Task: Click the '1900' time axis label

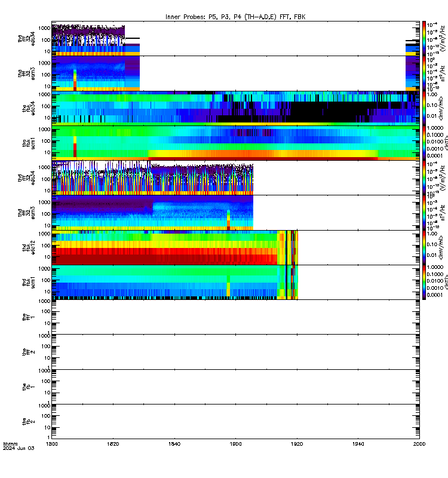Action: point(235,444)
